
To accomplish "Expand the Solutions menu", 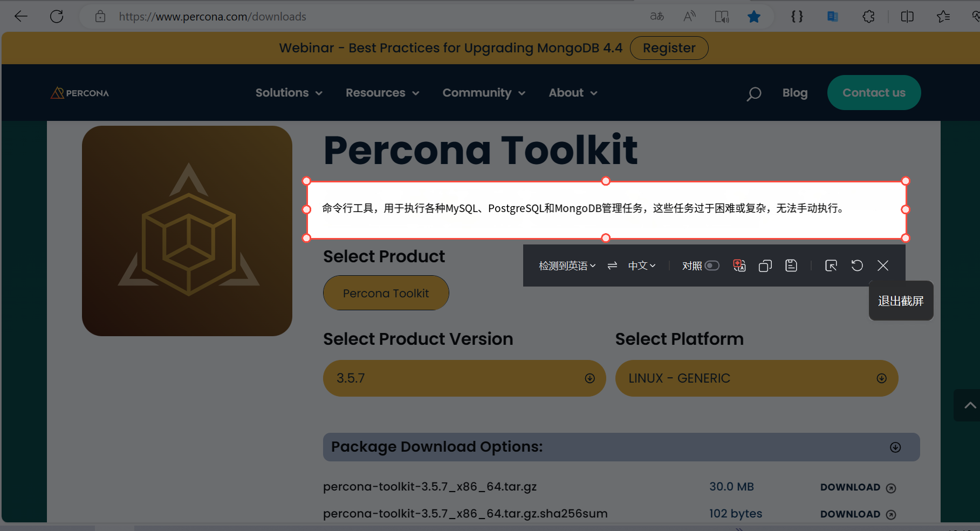I will [x=289, y=93].
